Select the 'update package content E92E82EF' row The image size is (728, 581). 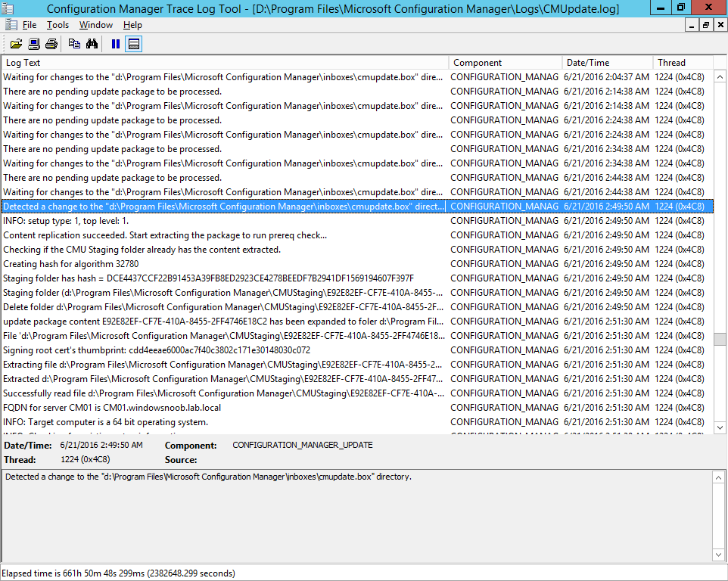[x=357, y=322]
